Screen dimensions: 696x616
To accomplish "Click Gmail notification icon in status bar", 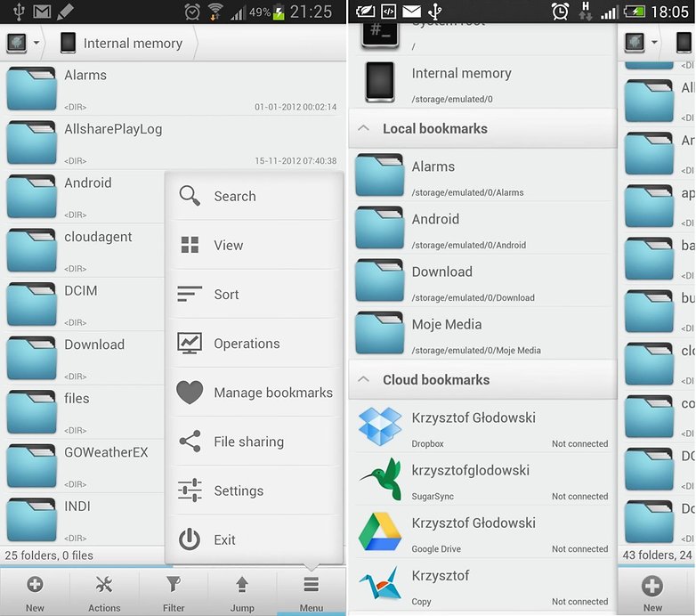I will (x=42, y=12).
